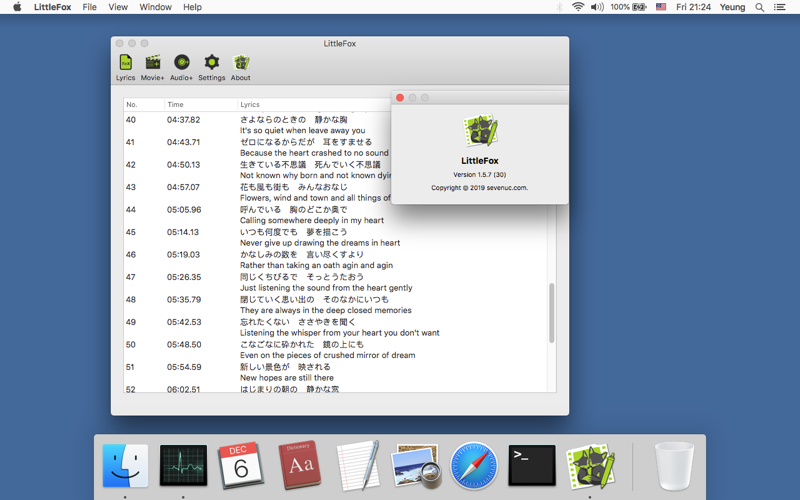The height and width of the screenshot is (500, 800).
Task: Select lyric row number 40
Action: point(131,120)
